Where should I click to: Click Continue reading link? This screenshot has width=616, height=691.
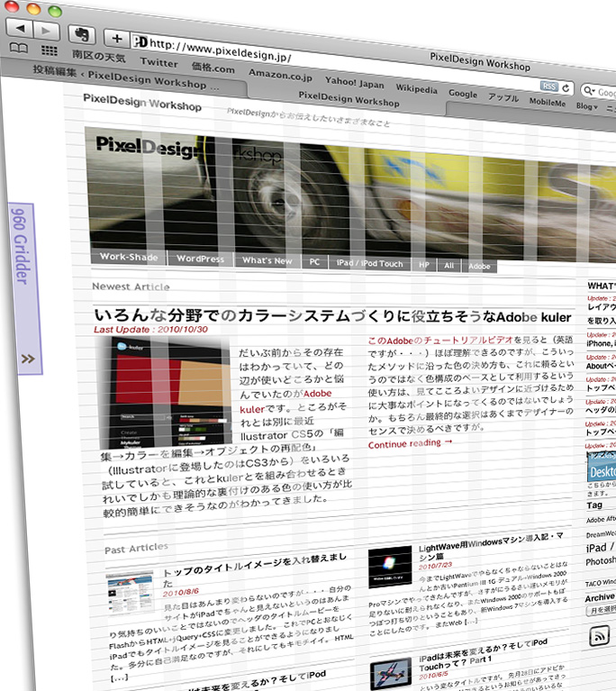point(410,444)
